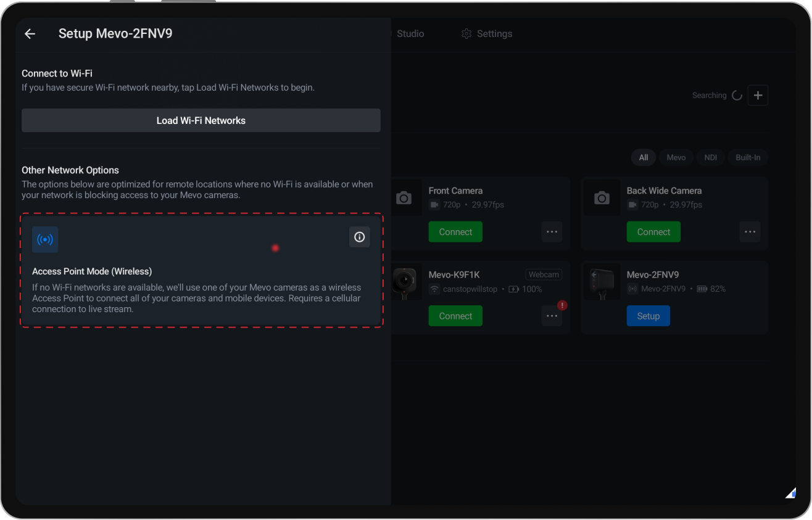
Task: Click the 'Setup Mevo-2FNV9' title
Action: click(x=115, y=34)
